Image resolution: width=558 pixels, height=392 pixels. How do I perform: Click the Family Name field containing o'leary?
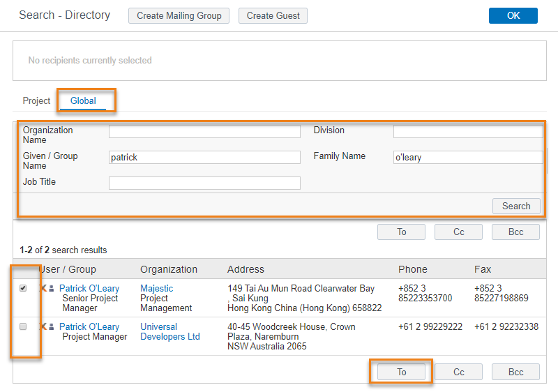coord(467,158)
